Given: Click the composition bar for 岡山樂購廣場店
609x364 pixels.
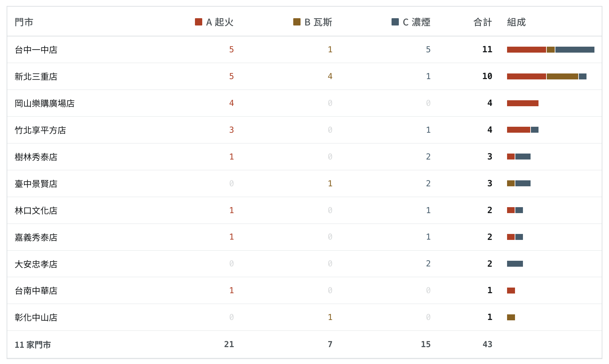Looking at the screenshot, I should tap(523, 103).
